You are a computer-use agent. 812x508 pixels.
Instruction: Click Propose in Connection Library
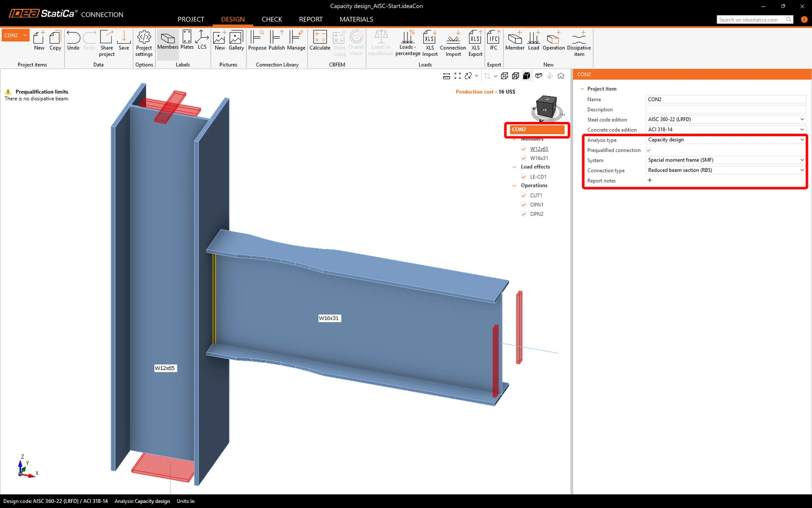click(x=257, y=41)
